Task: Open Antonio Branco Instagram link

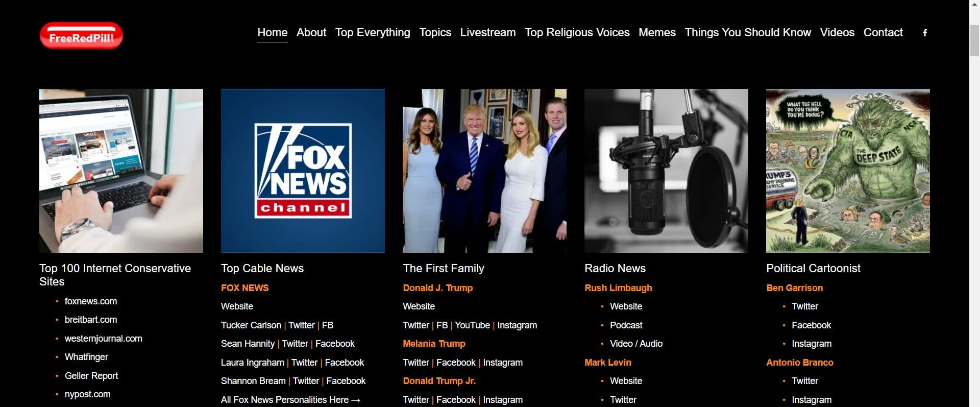Action: pos(812,400)
